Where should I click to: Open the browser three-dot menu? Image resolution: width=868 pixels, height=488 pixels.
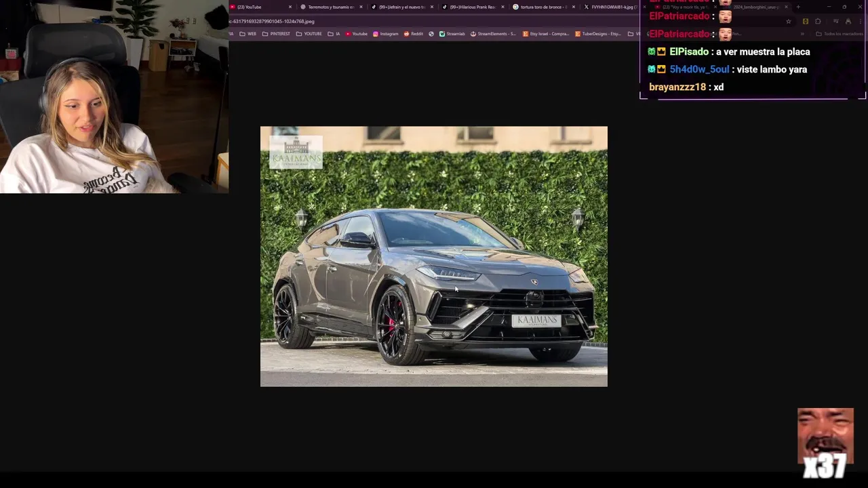coord(861,21)
